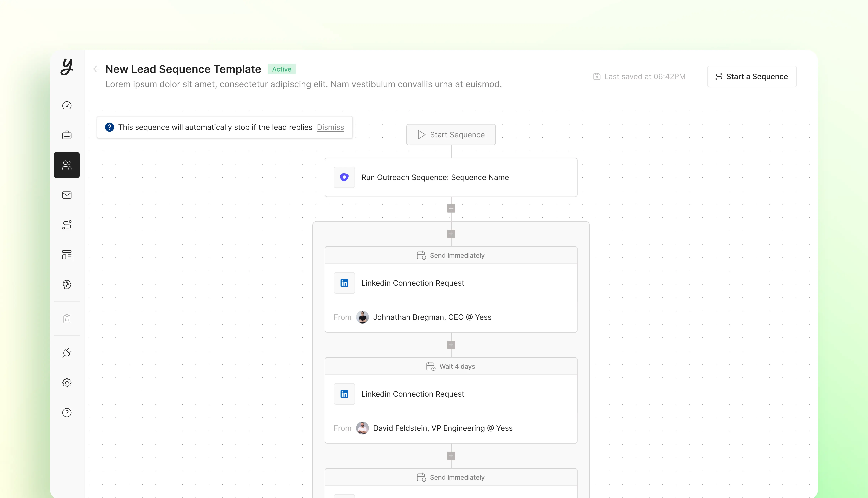This screenshot has height=498, width=868.
Task: Open the templates layout icon in sidebar
Action: click(x=67, y=255)
